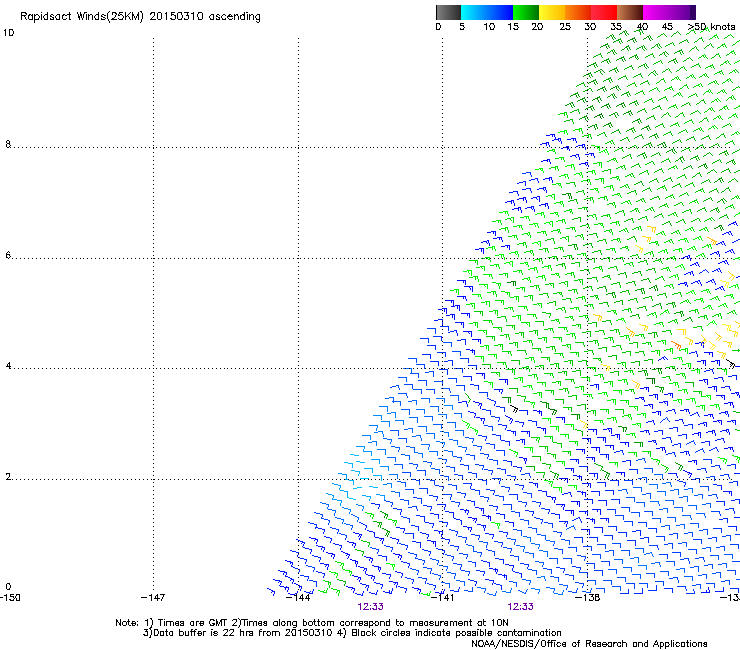
Task: Select the '35' legend scale label
Action: [x=616, y=27]
